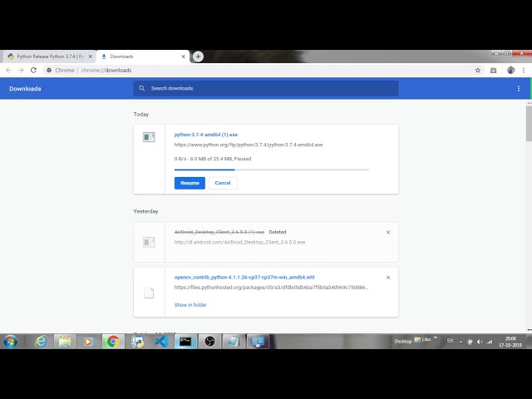
Task: Switch to Chrome in taskbar
Action: point(113,342)
